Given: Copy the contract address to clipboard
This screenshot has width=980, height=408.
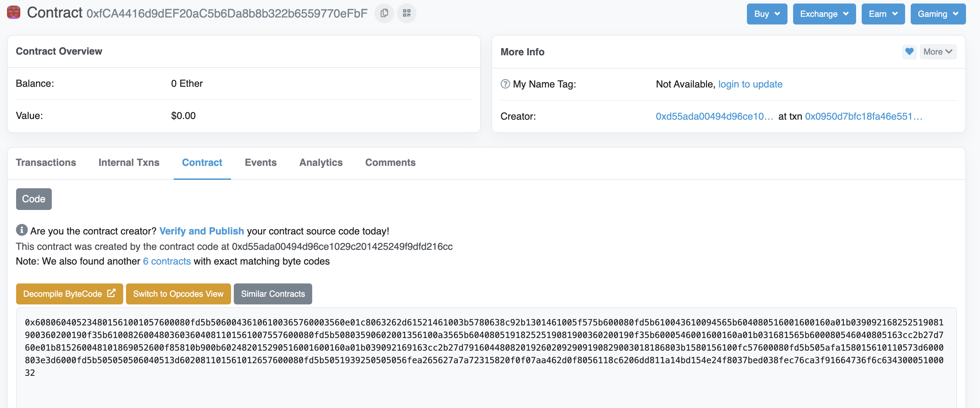Looking at the screenshot, I should click(384, 13).
